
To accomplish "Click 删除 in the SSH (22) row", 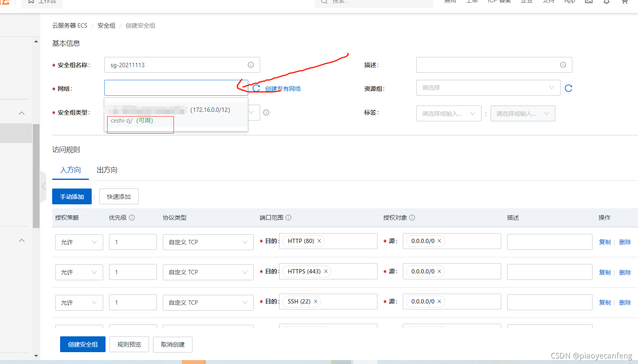I will coord(625,303).
